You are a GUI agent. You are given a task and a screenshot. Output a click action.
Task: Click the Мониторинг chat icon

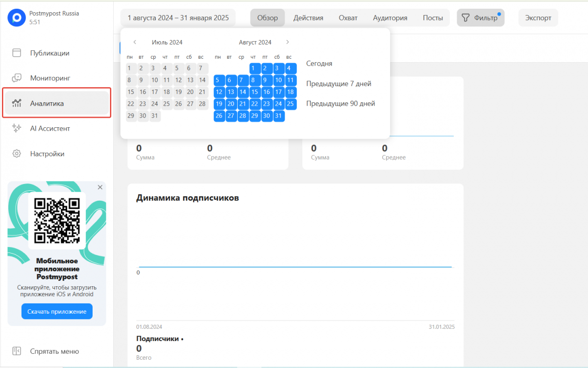click(x=17, y=78)
